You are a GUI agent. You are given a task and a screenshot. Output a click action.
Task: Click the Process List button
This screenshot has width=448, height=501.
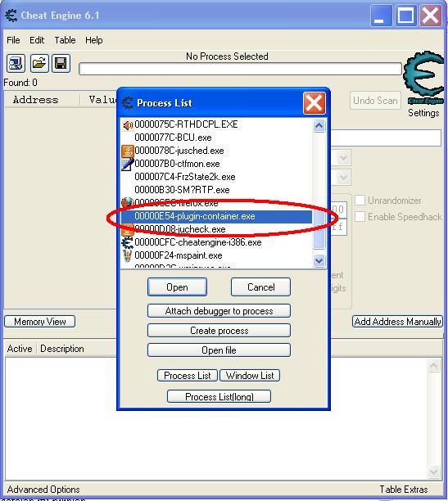tap(188, 376)
